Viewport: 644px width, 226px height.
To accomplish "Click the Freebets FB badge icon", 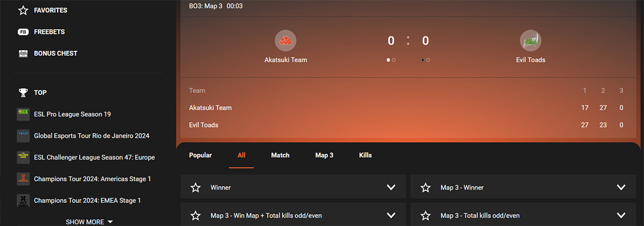I will point(23,32).
